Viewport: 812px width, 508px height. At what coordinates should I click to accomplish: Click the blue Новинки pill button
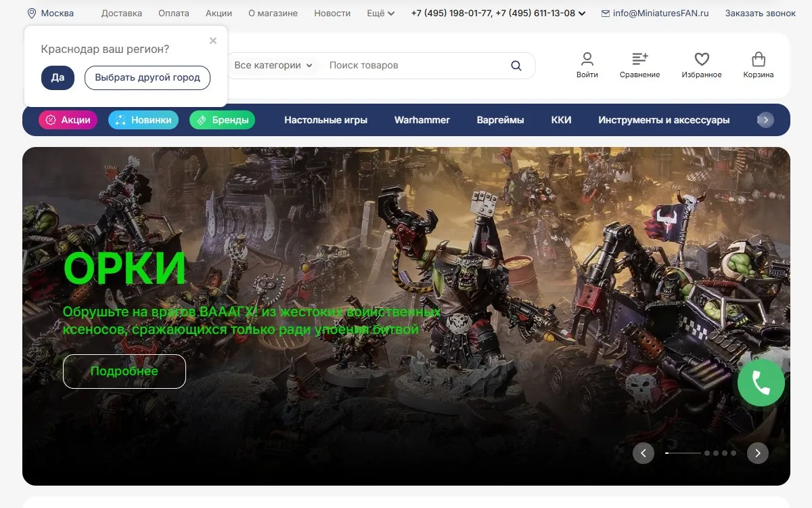[x=143, y=120]
